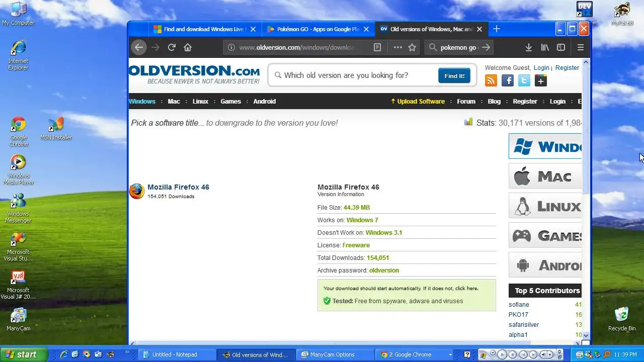Image resolution: width=644 pixels, height=362 pixels.
Task: Toggle reader view in address bar
Action: 377,47
